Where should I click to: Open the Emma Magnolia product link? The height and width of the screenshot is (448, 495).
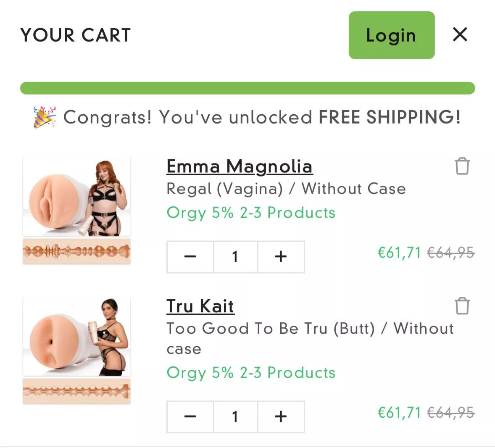(x=240, y=166)
